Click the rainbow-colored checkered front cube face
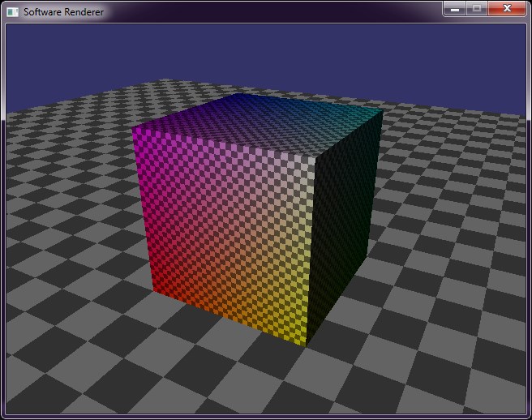The height and width of the screenshot is (420, 532). point(227,234)
